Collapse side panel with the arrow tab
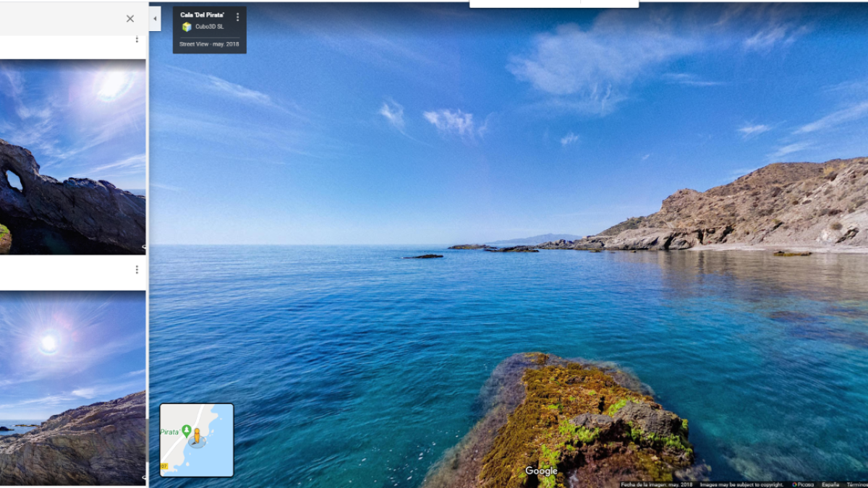 (x=155, y=19)
